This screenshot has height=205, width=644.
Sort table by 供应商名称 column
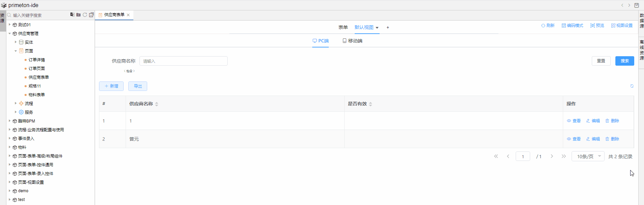coord(157,104)
